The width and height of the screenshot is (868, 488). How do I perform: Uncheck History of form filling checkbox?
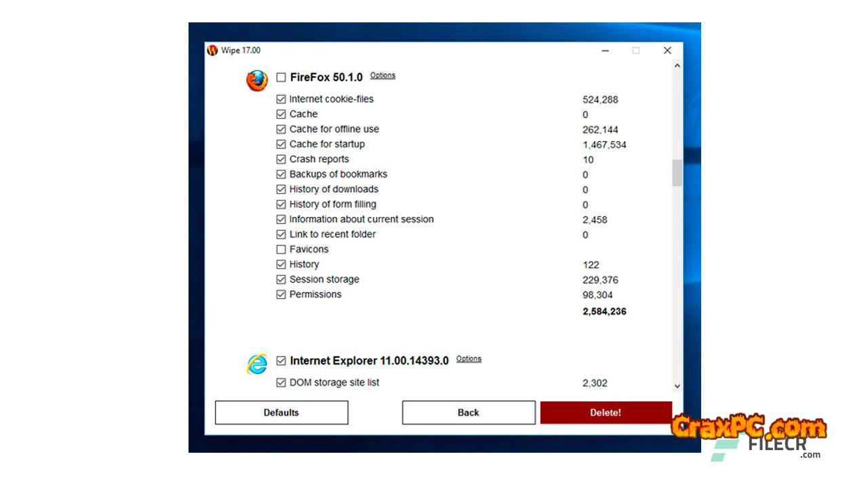tap(281, 204)
